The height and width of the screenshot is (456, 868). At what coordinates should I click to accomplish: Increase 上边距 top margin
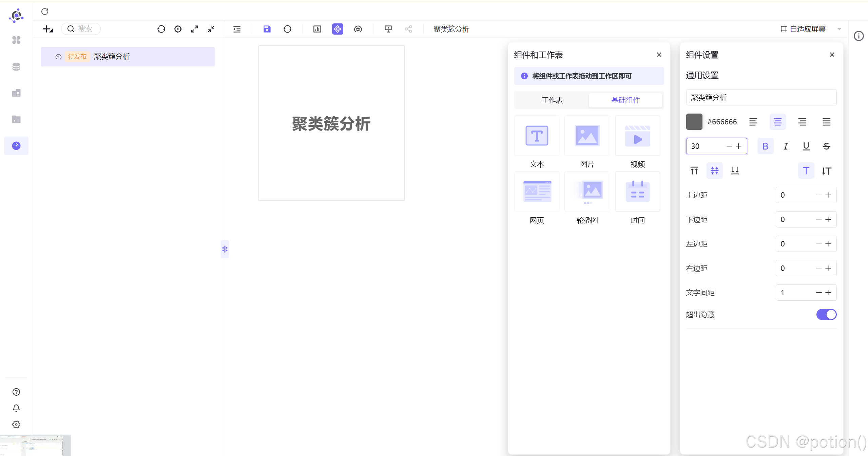[828, 195]
